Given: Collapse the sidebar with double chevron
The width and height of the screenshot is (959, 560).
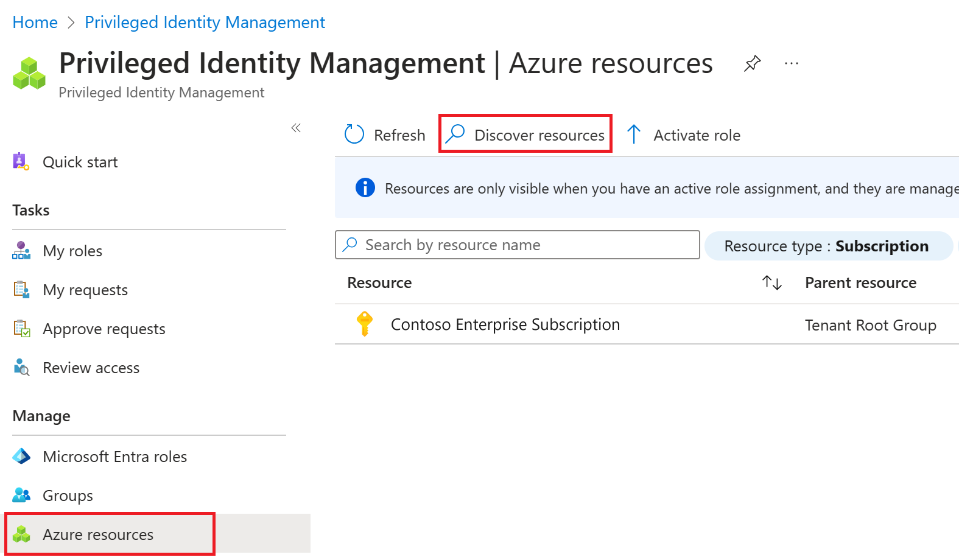Looking at the screenshot, I should pos(296,128).
